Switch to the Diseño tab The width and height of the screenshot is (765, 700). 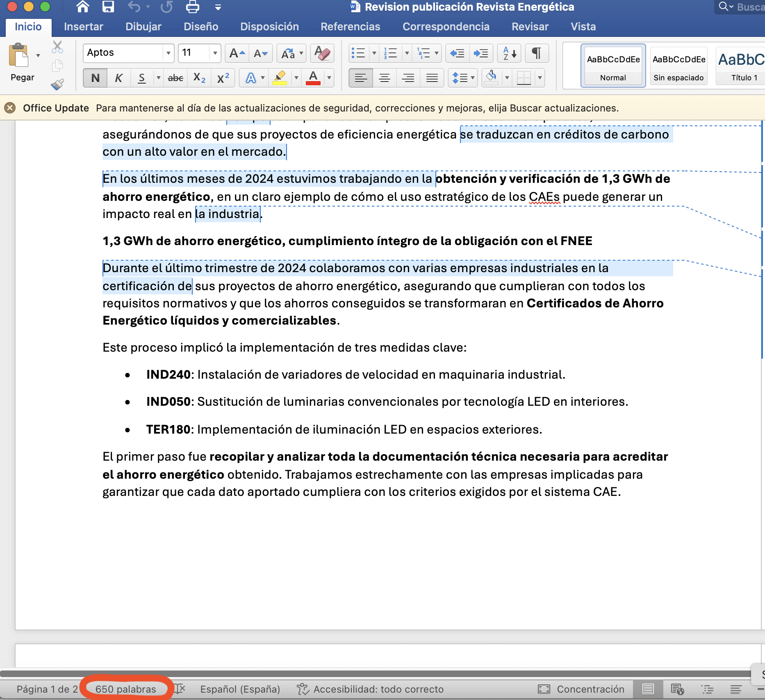pyautogui.click(x=201, y=27)
